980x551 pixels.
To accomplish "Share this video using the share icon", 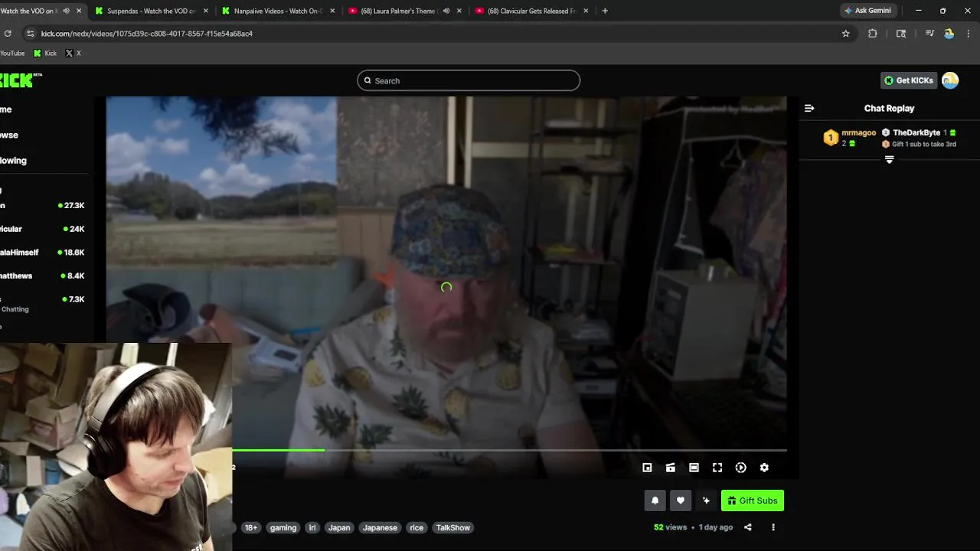I will coord(748,527).
